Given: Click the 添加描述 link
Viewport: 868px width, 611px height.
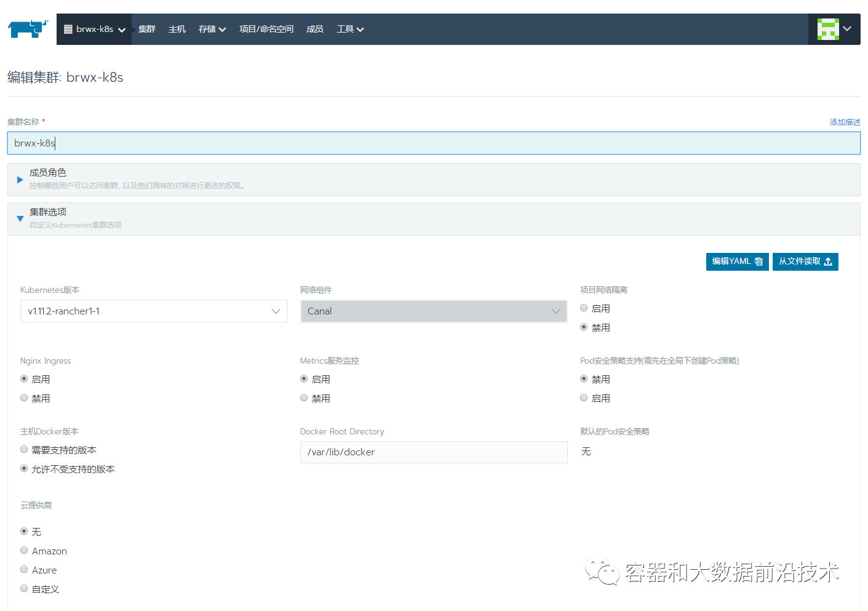Looking at the screenshot, I should click(845, 122).
